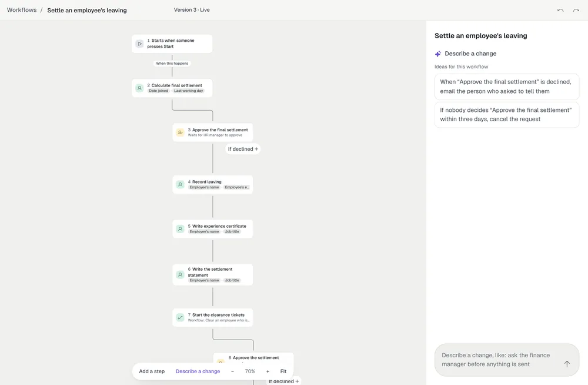Click Describe a change in the bottom toolbar
This screenshot has width=588, height=385.
[x=198, y=371]
